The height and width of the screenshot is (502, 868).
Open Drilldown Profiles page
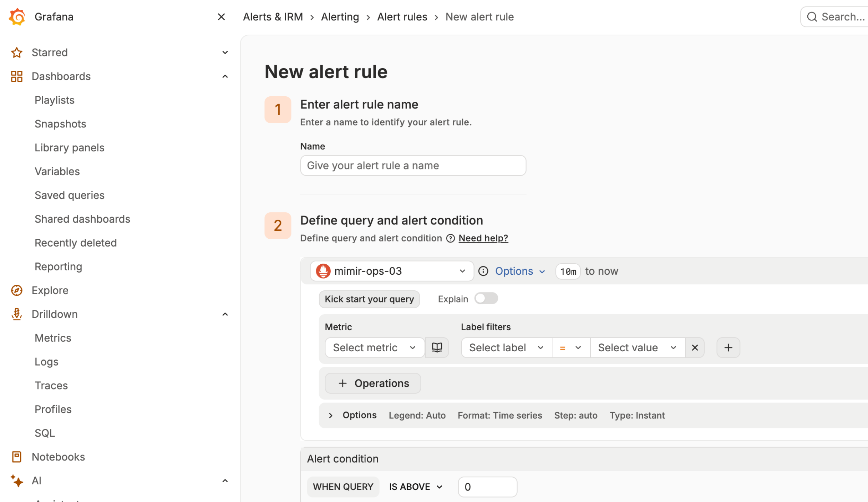point(53,409)
